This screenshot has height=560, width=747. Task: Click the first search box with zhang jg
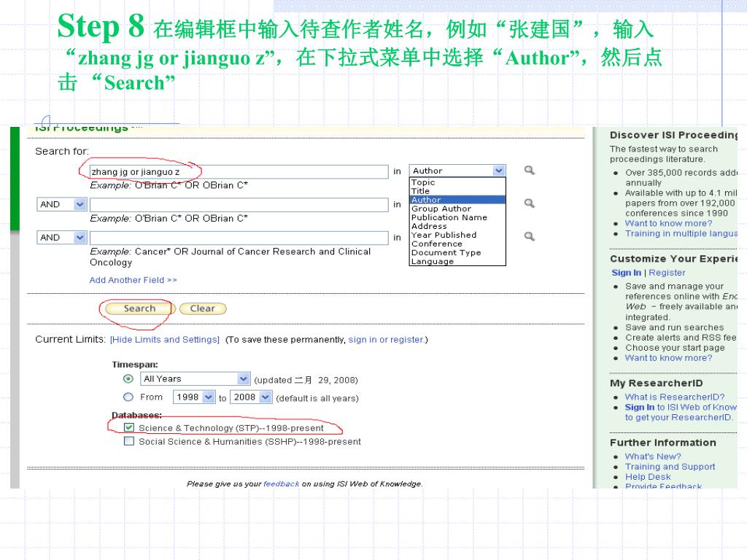click(x=239, y=172)
